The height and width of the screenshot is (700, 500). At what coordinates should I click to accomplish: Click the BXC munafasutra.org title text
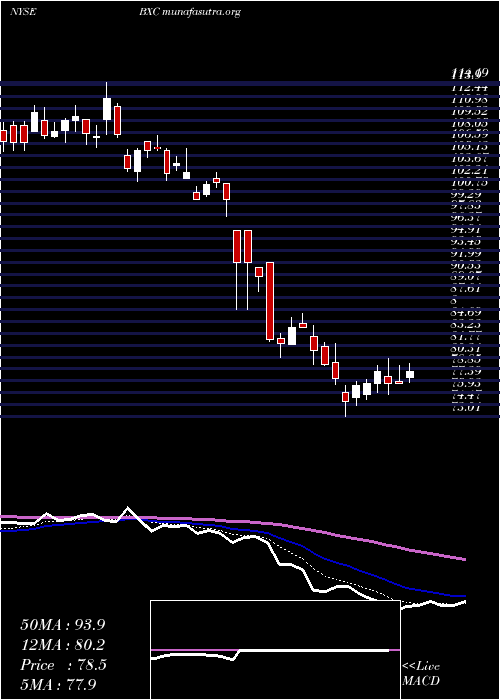pyautogui.click(x=190, y=12)
